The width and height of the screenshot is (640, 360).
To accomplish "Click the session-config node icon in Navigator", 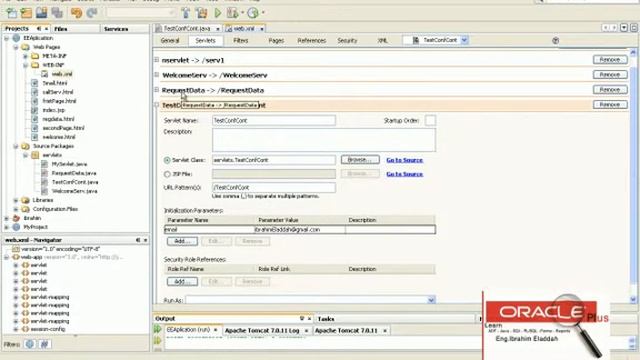I will pos(26,329).
